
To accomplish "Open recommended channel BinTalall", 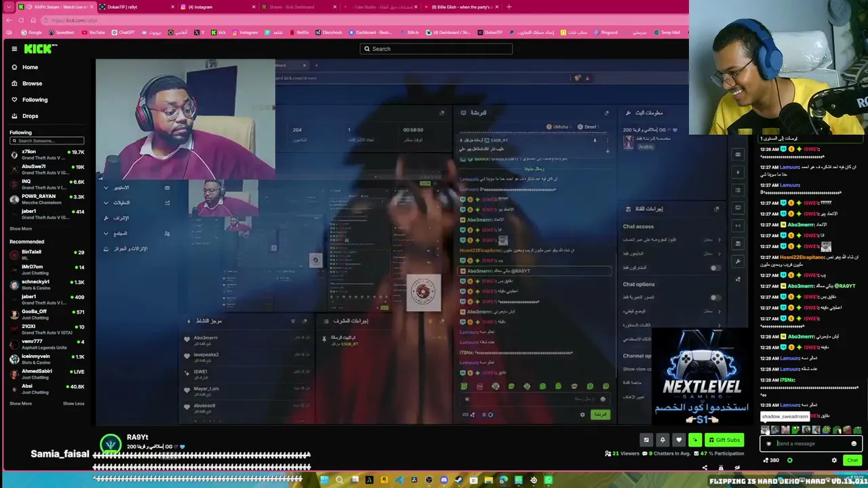I will (47, 254).
